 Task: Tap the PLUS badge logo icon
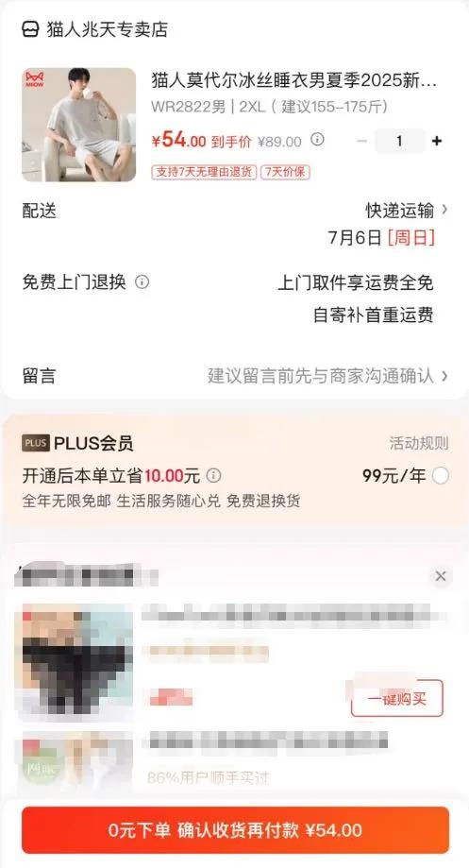pos(36,443)
